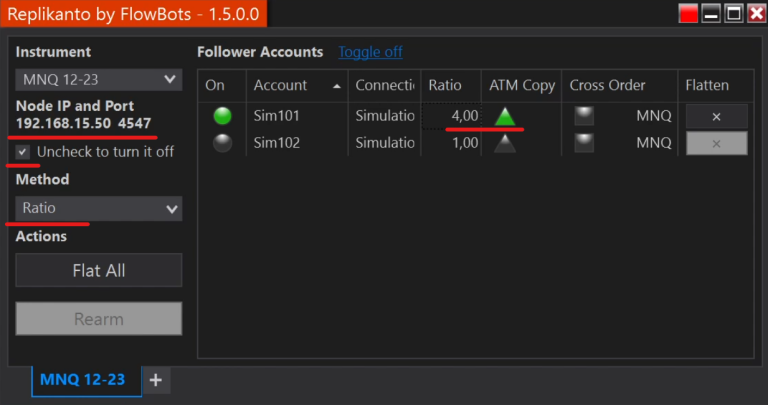Viewport: 768px width, 405px height.
Task: Click the green ATM Copy triangle for Sim101
Action: tap(505, 116)
